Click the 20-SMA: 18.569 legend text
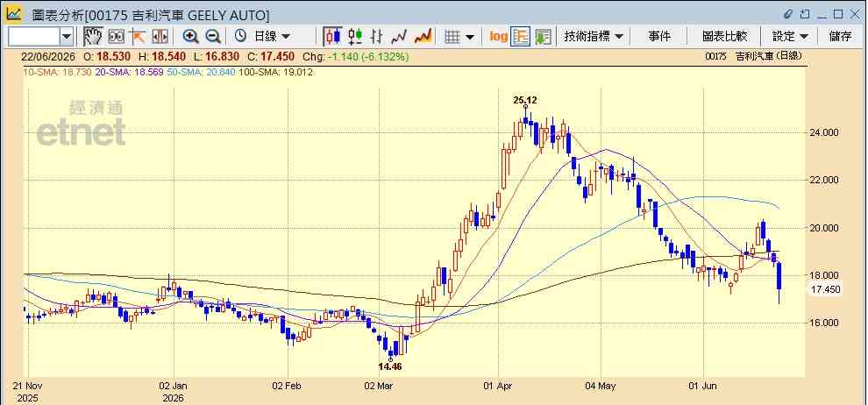The width and height of the screenshot is (868, 405). click(128, 72)
